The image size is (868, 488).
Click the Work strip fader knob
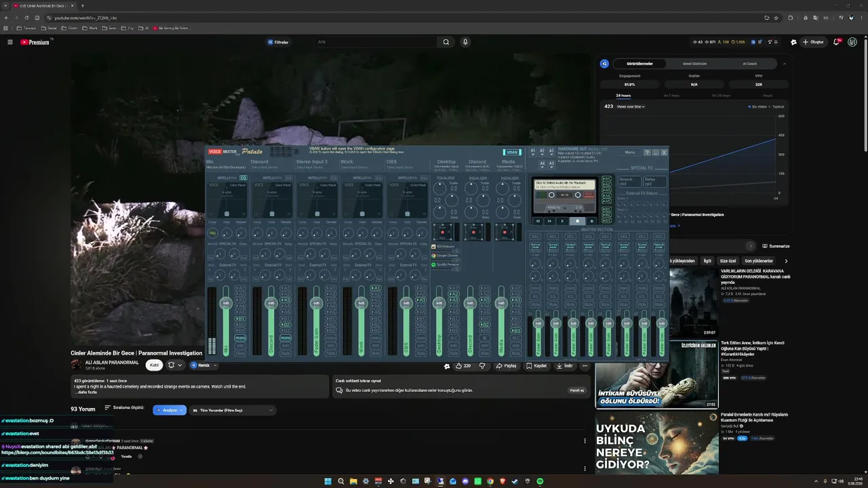tap(361, 303)
